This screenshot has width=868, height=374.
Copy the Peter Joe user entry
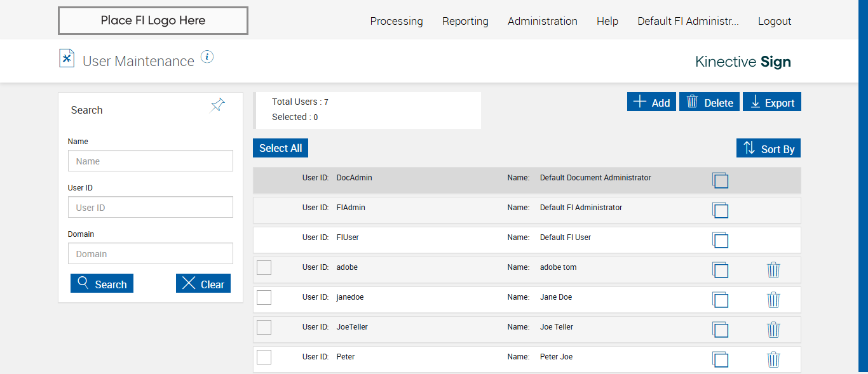tap(720, 359)
